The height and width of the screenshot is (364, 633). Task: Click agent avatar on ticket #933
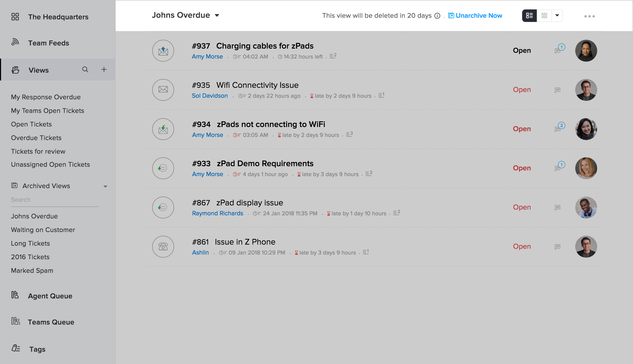click(x=586, y=168)
